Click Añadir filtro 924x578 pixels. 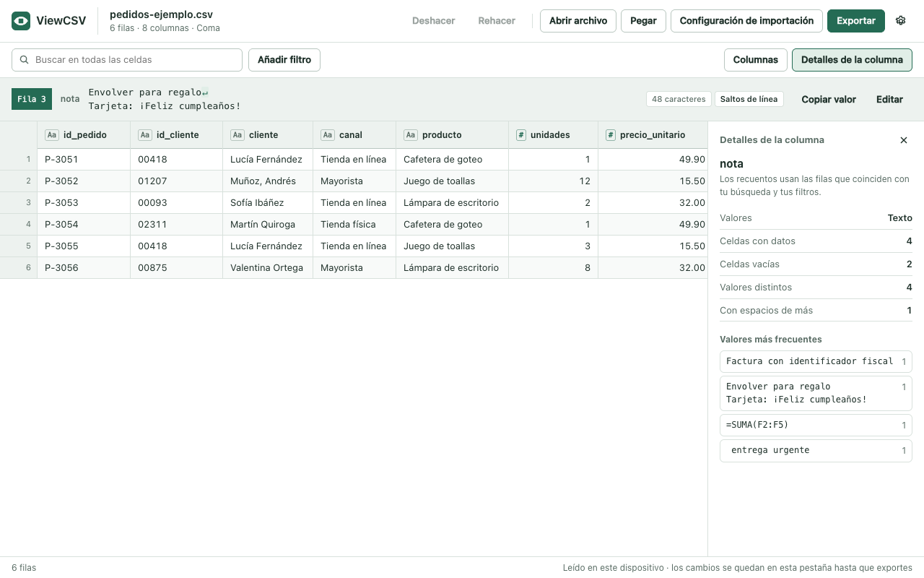284,60
